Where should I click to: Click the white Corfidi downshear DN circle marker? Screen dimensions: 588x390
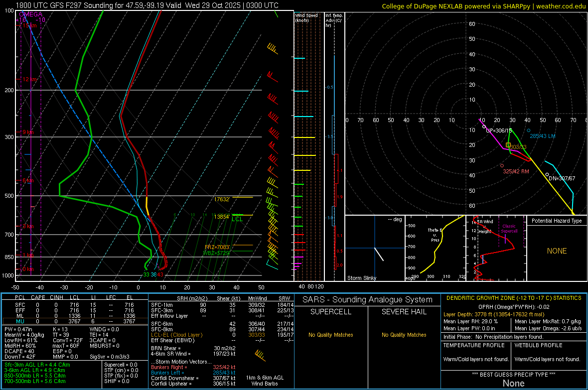click(x=547, y=174)
